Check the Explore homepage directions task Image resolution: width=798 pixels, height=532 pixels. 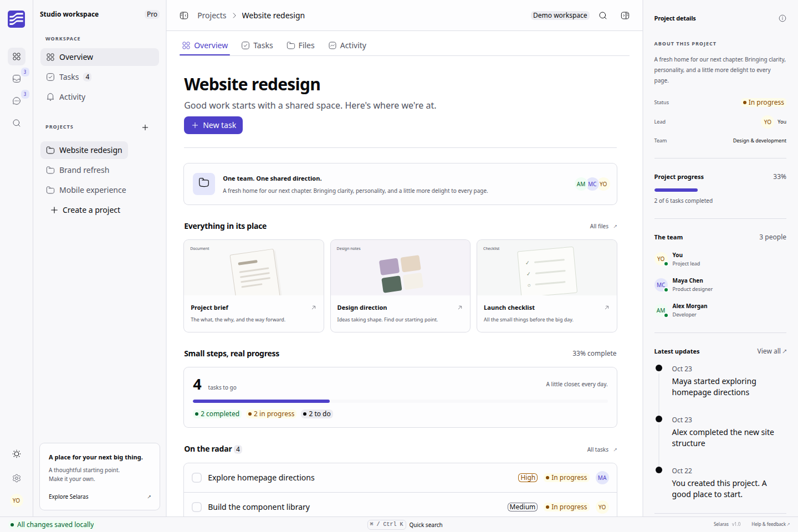tap(197, 478)
